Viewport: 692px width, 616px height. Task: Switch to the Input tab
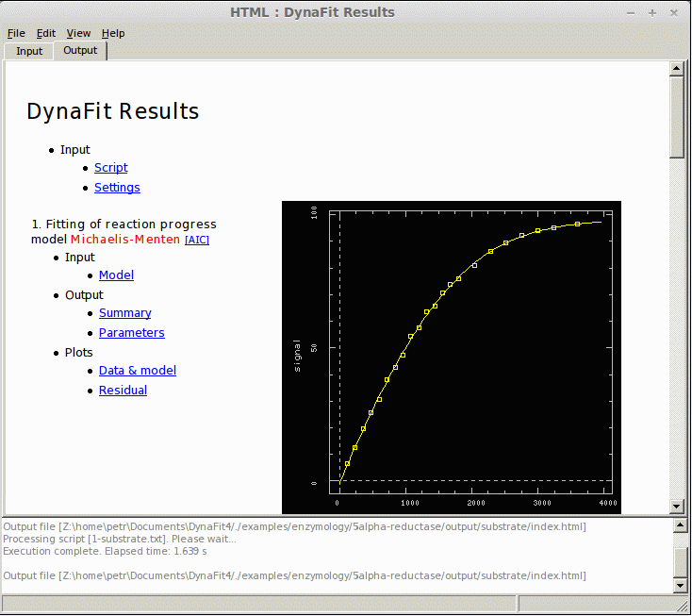coord(29,51)
